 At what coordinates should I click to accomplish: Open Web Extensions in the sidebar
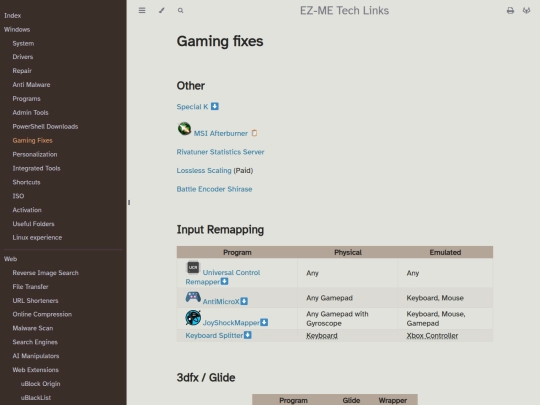tap(35, 370)
